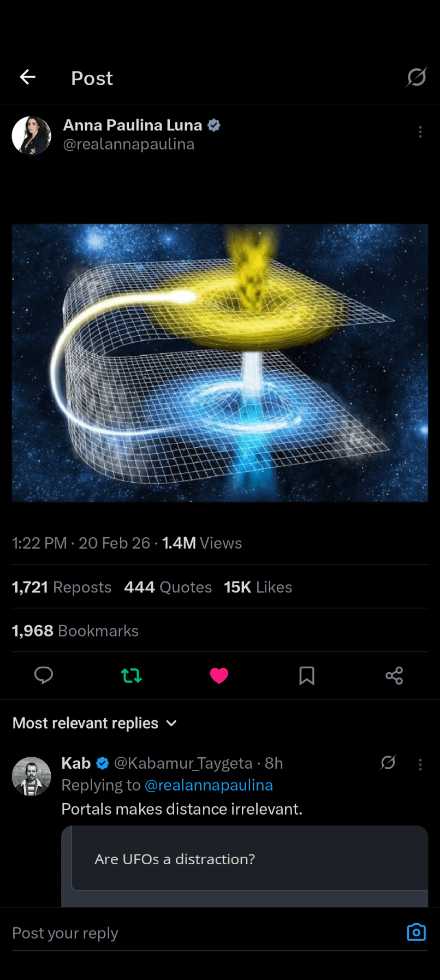Image resolution: width=440 pixels, height=980 pixels.
Task: Open Anna Paulina Luna's profile picture
Action: pos(32,135)
